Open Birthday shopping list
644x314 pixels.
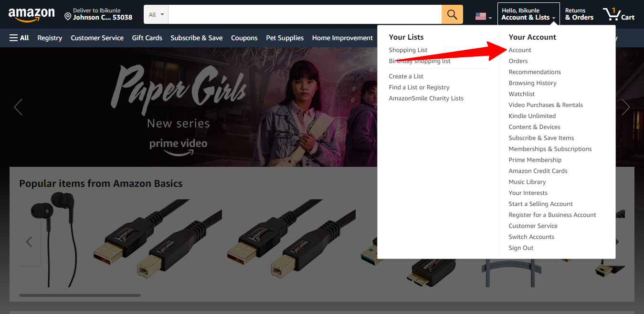(x=420, y=61)
